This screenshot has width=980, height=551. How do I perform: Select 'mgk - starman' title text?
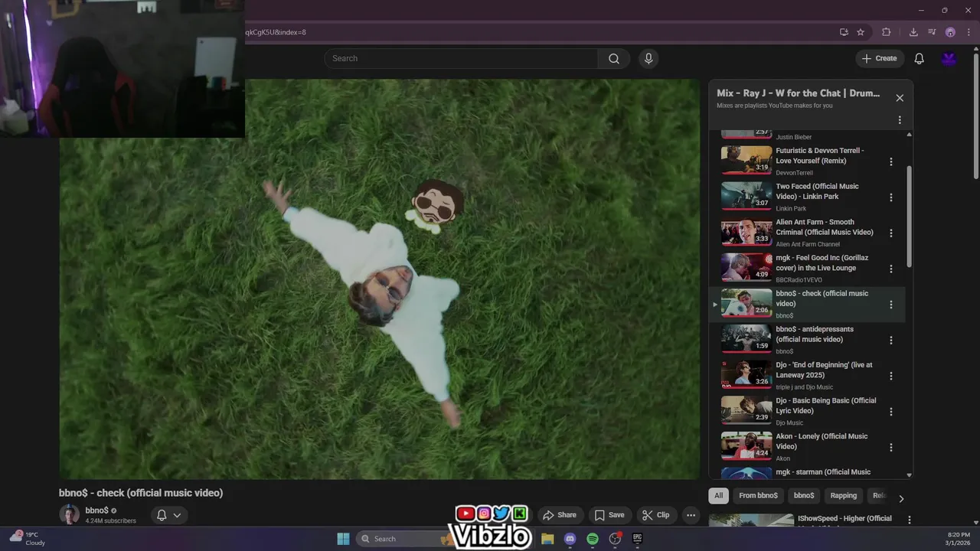pos(823,472)
